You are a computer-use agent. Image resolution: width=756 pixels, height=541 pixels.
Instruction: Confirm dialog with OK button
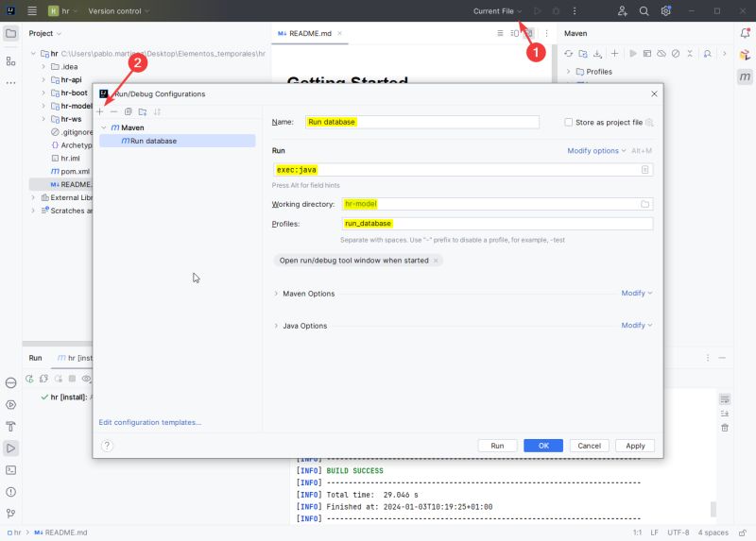pyautogui.click(x=543, y=446)
